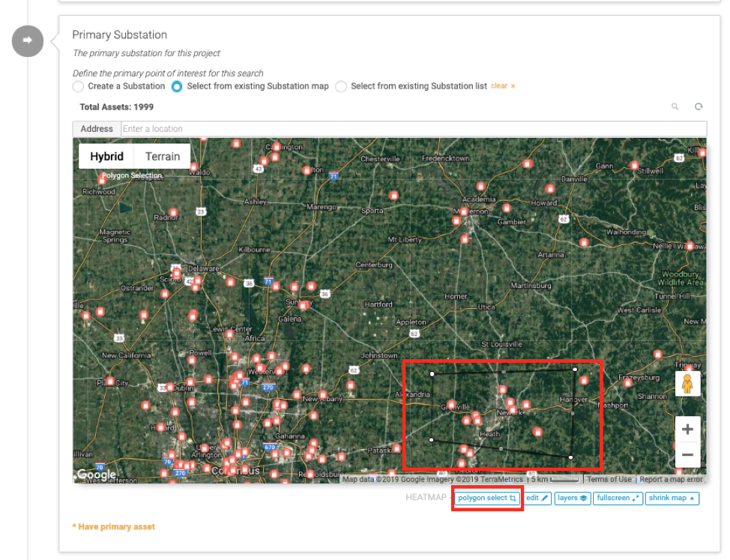Click the Google logo on the map
The height and width of the screenshot is (560, 730).
click(x=97, y=474)
